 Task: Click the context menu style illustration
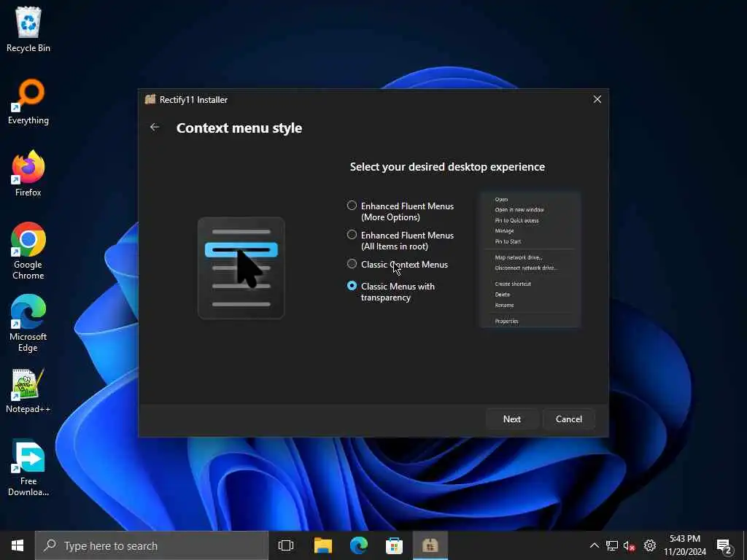pos(241,268)
